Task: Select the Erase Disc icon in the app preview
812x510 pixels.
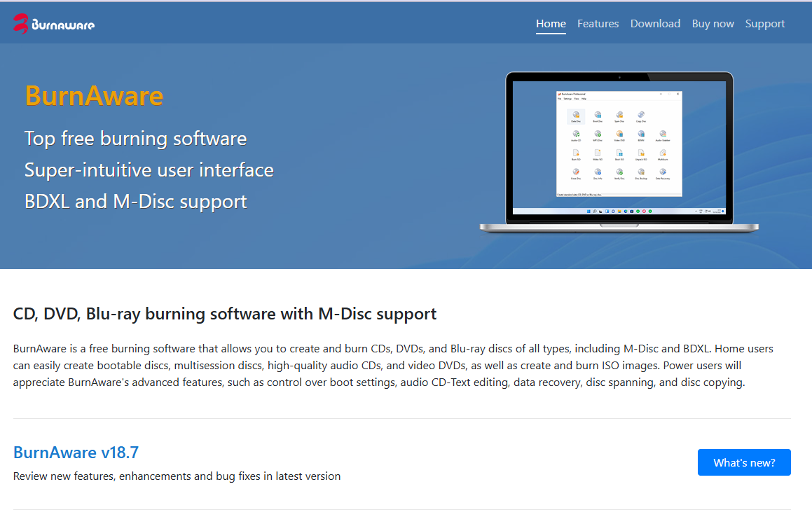Action: [576, 172]
